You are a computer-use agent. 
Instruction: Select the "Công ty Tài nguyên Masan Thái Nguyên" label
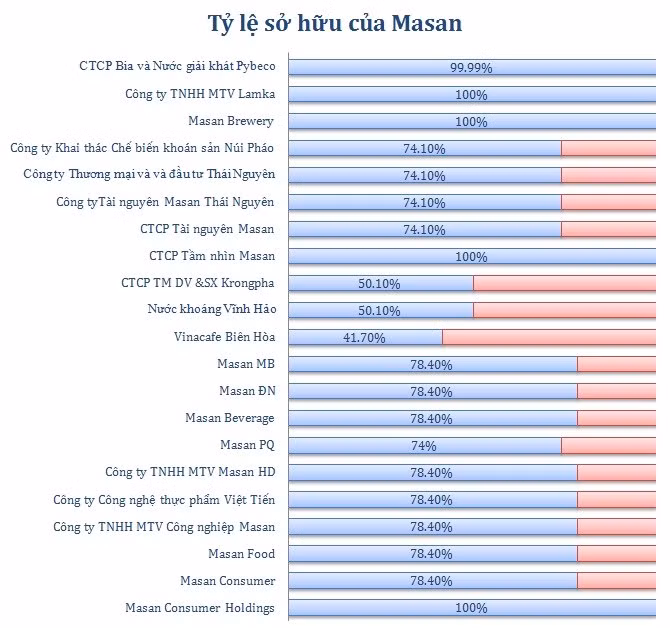point(165,203)
